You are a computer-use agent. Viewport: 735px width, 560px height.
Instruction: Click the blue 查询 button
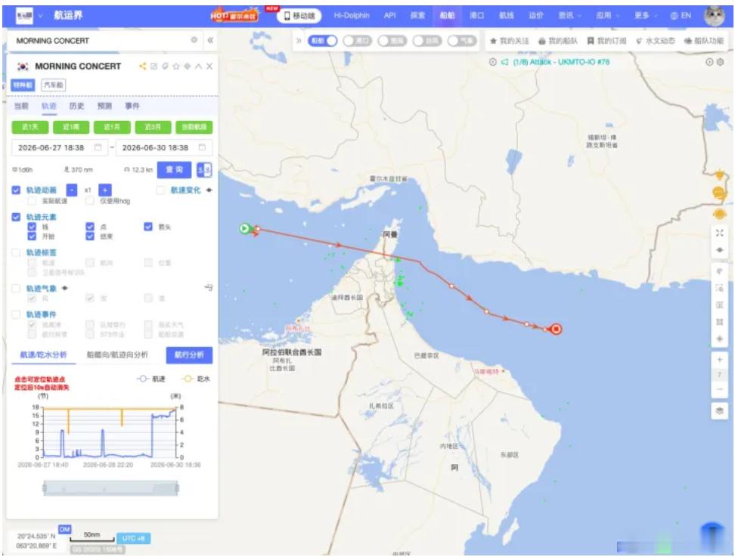click(x=174, y=169)
